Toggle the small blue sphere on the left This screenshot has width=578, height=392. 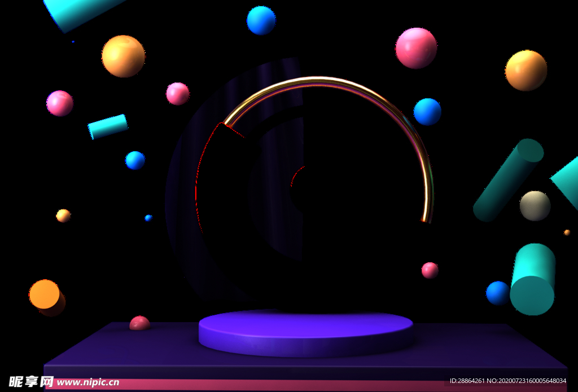point(135,161)
